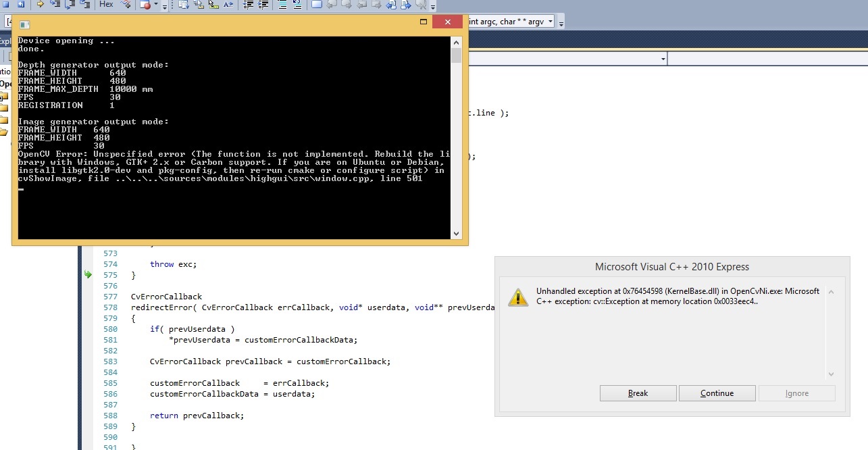Click the Next Bookmark in Folder icon
868x450 pixels.
376,4
